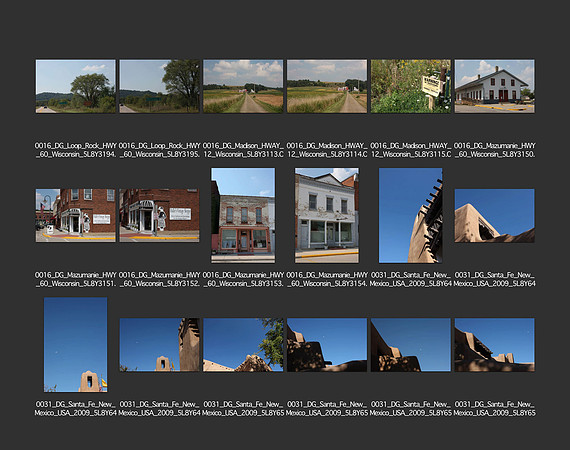The width and height of the screenshot is (570, 450).
Task: Click the Mazomanie_HWY_60 SL8Y3150 filename label
Action: tap(494, 150)
